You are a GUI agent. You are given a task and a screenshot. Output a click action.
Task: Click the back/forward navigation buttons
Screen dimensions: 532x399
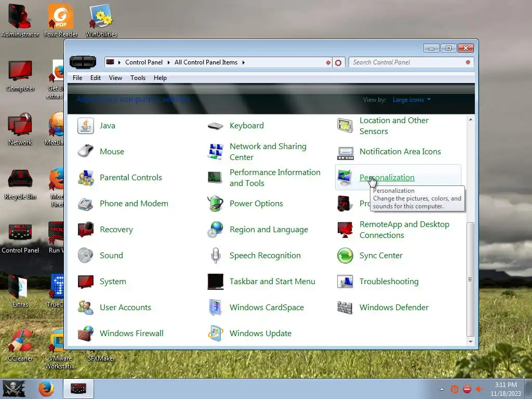(83, 62)
